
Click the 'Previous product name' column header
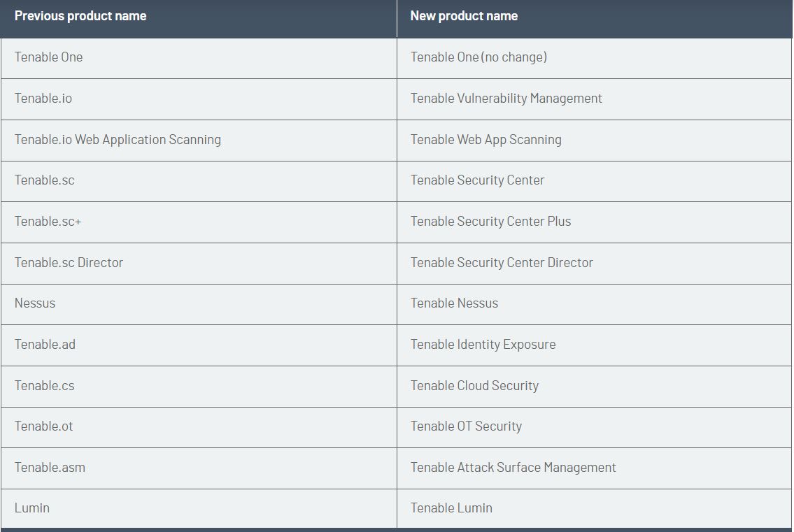click(x=199, y=19)
